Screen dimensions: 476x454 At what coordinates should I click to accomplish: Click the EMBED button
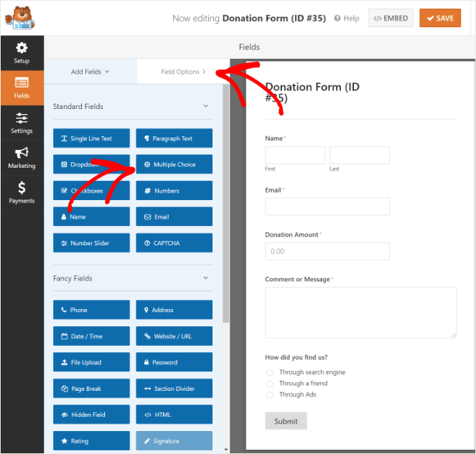coord(391,18)
